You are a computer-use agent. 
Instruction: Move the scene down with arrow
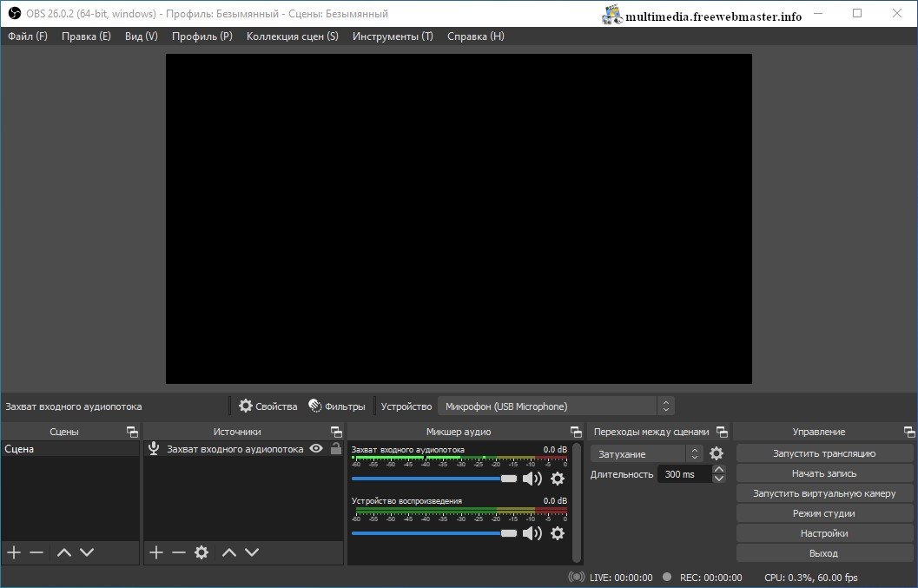click(x=87, y=552)
